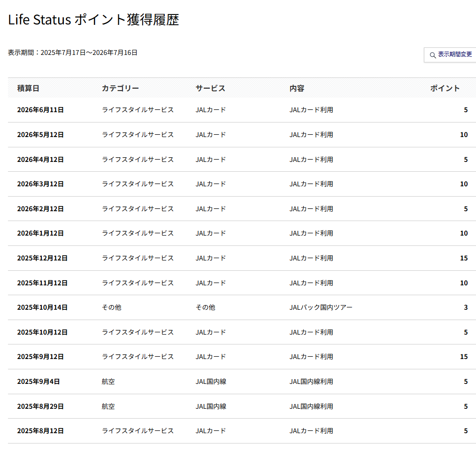Click JALパック国内ツアー in the 内容 column
This screenshot has width=476, height=451.
point(321,307)
